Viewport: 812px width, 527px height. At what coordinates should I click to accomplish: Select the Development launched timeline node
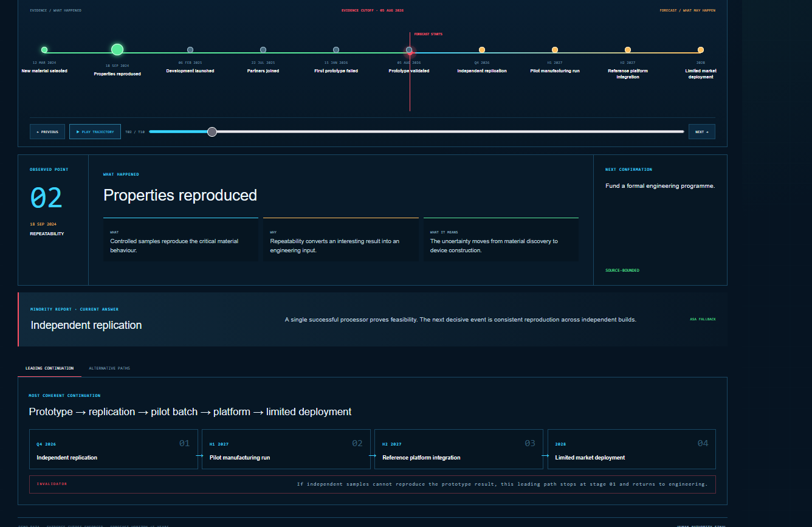[190, 50]
